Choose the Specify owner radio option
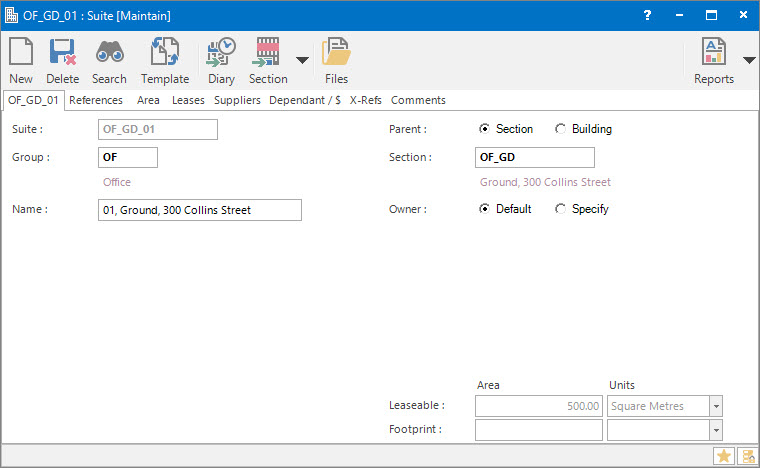Viewport: 760px width, 468px height. [x=560, y=209]
